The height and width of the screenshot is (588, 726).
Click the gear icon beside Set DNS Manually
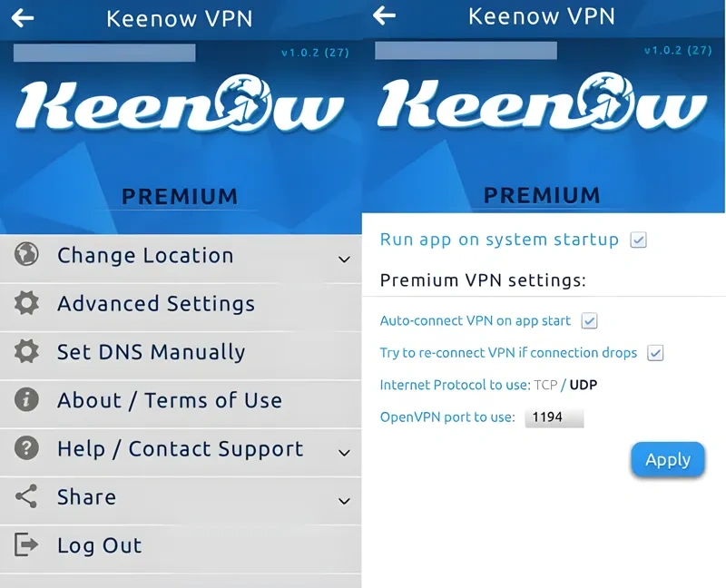(x=26, y=351)
